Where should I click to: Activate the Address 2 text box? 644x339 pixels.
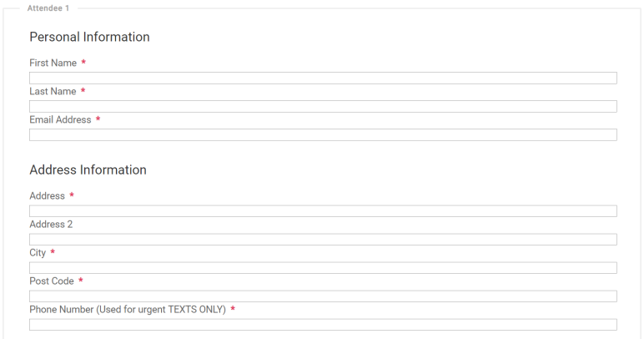323,240
